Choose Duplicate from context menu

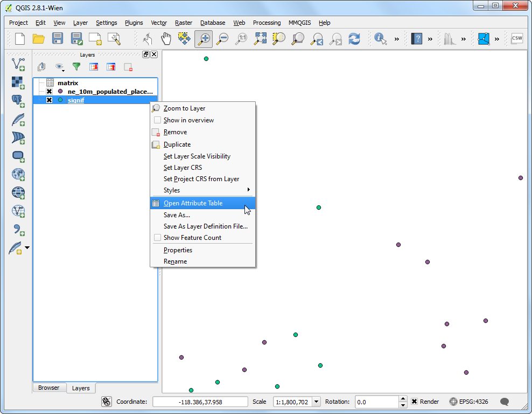(x=202, y=144)
